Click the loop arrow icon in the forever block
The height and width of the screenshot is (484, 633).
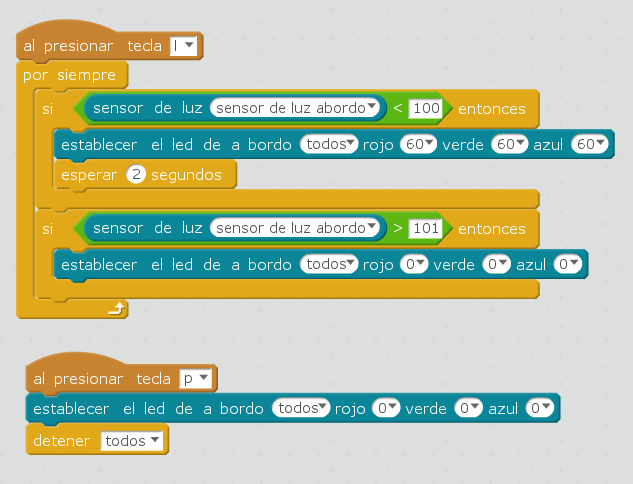tap(118, 310)
